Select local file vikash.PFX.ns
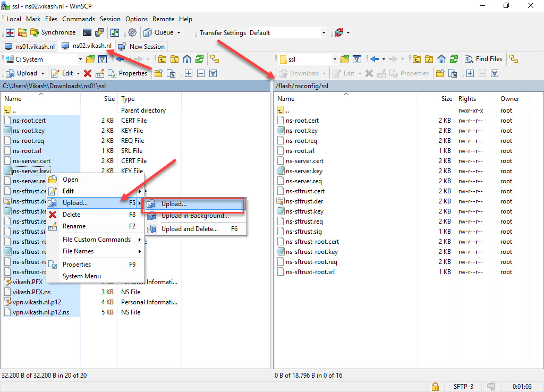Viewport: 544px width, 392px height. pyautogui.click(x=31, y=292)
